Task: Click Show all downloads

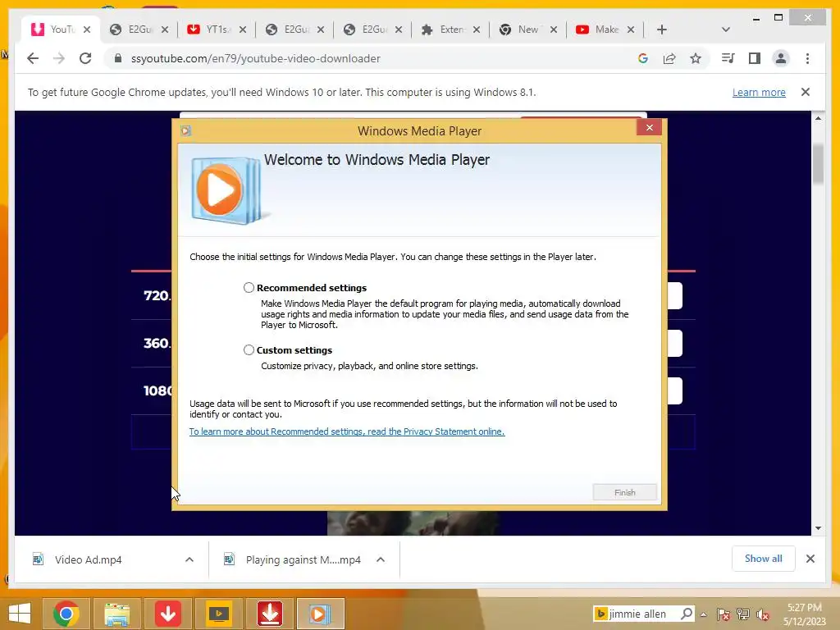Action: coord(764,559)
